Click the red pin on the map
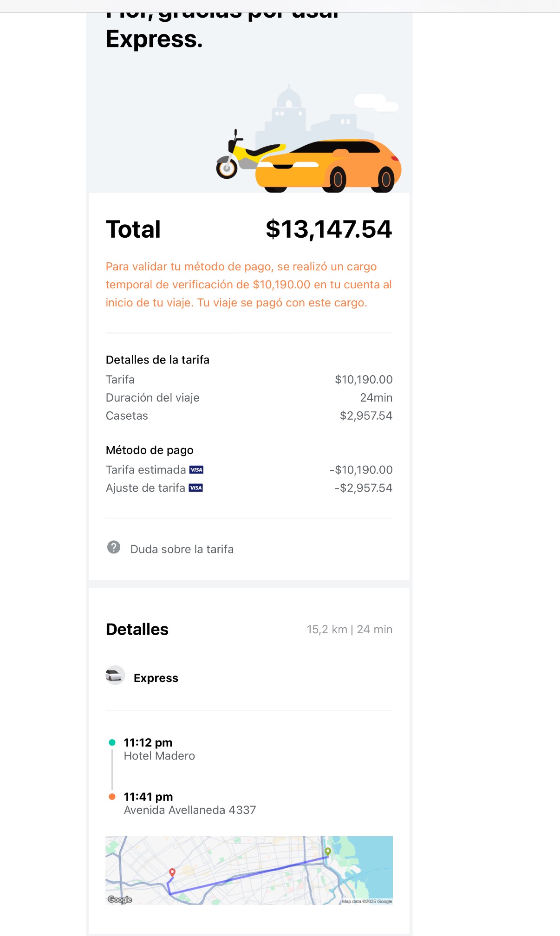The image size is (560, 936). (172, 872)
